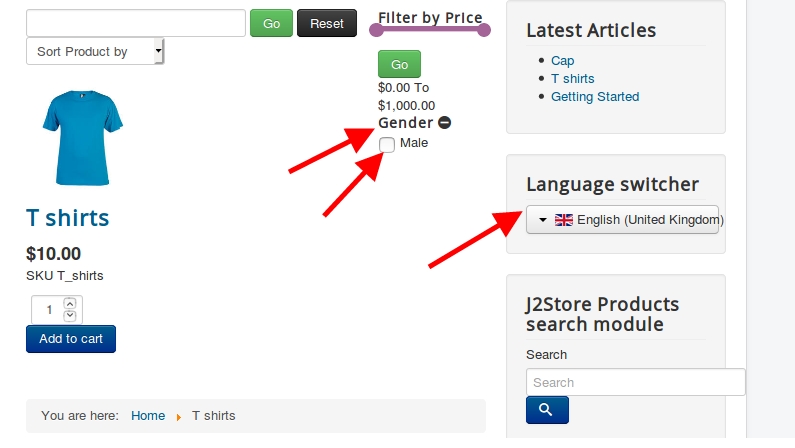Click the right price slider handle
The image size is (795, 448).
[x=484, y=30]
